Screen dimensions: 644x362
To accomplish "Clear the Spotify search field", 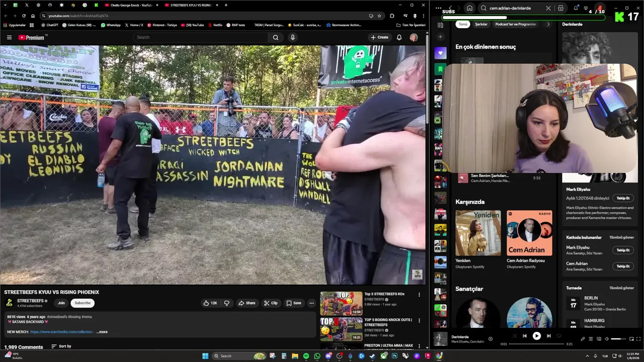I will (548, 8).
